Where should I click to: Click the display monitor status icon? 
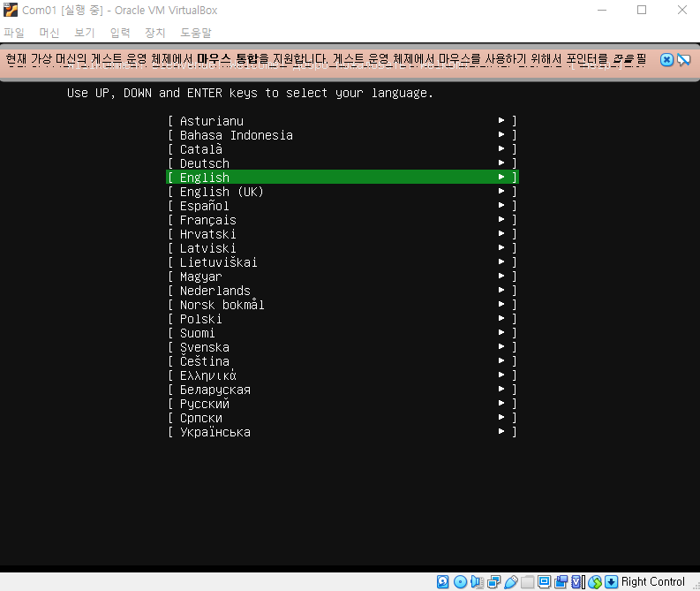click(544, 581)
